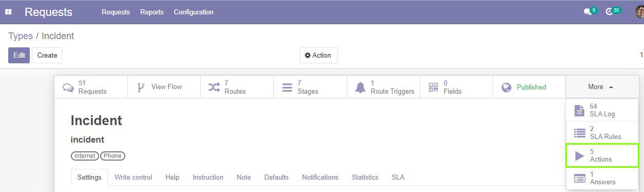Open the Configuration menu
The image size is (644, 192).
pos(194,12)
